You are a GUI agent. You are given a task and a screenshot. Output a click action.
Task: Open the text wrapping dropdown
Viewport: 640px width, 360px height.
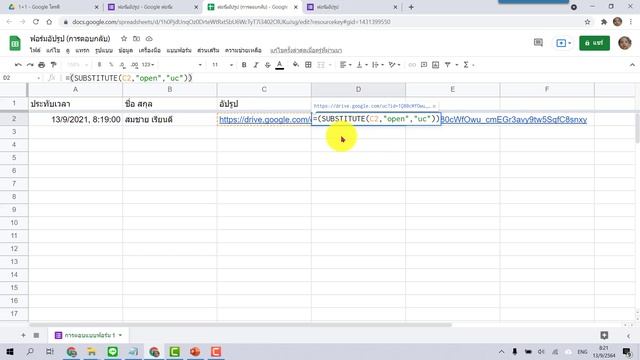(377, 65)
